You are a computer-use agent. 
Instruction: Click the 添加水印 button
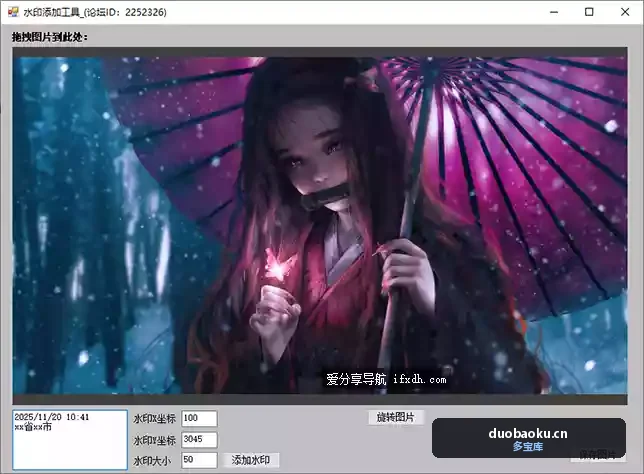(x=251, y=460)
